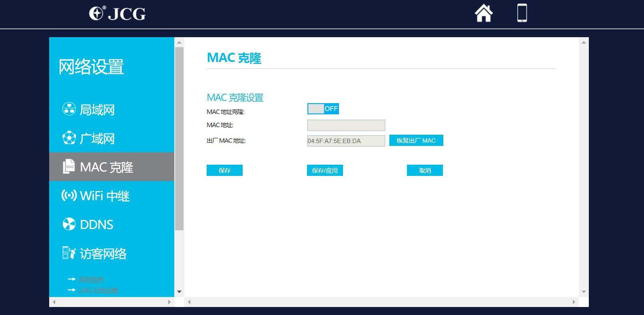Click the 广域网 globe icon
Image resolution: width=644 pixels, height=315 pixels.
(69, 138)
